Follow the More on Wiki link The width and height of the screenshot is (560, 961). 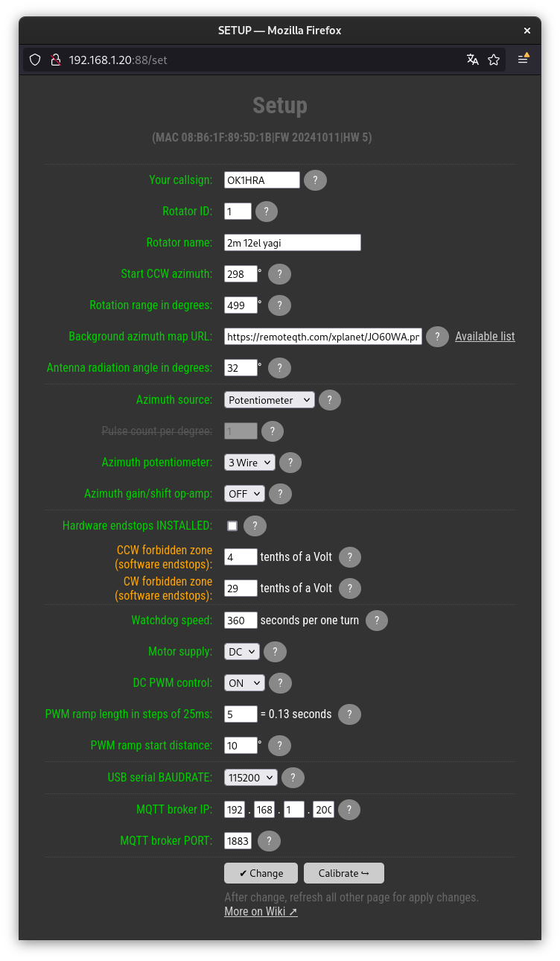tap(261, 912)
